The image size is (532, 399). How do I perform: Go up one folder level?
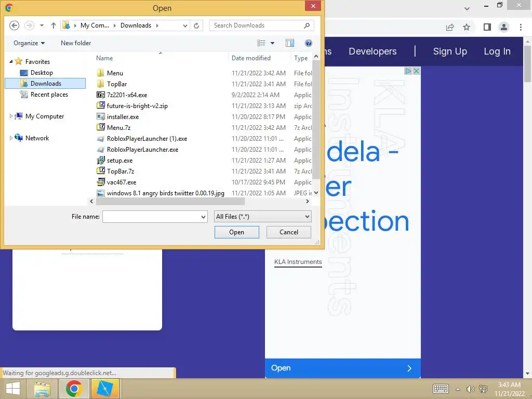[x=54, y=25]
